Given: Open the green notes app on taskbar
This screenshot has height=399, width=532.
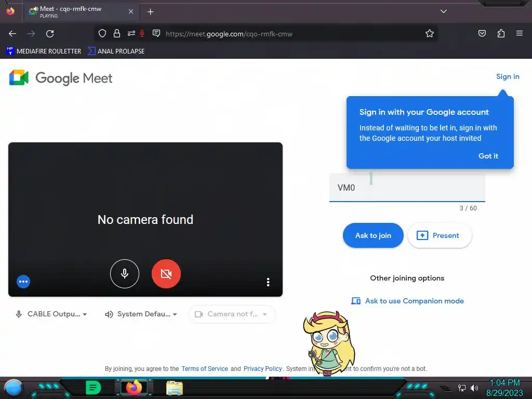Looking at the screenshot, I should [93, 388].
